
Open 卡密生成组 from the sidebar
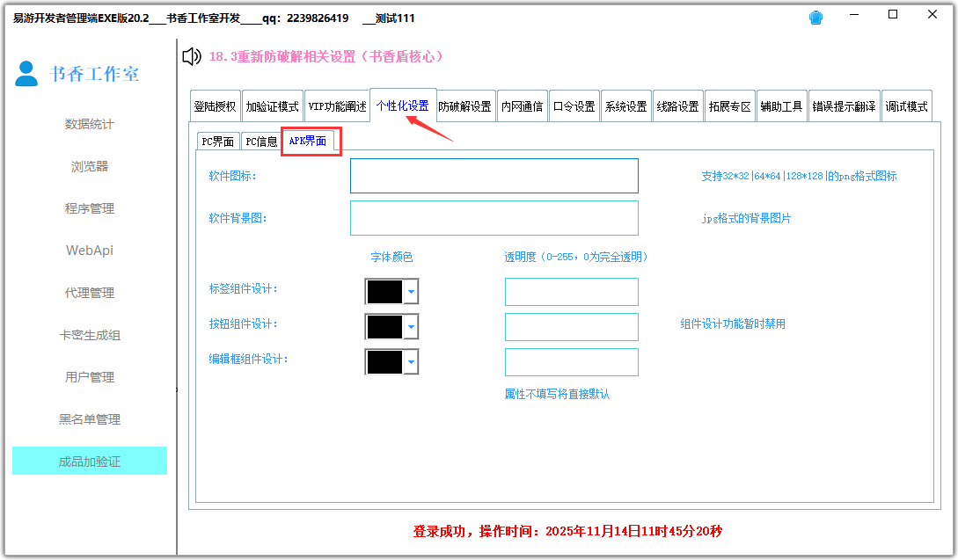tap(89, 335)
